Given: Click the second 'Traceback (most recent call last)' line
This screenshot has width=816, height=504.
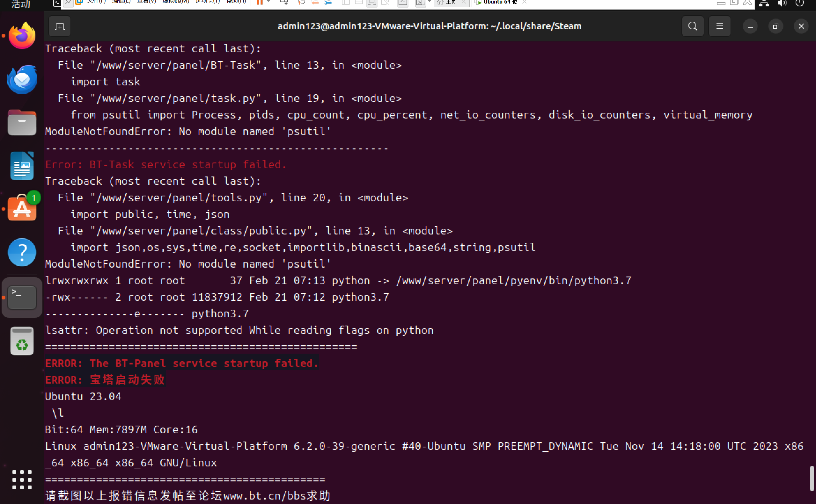Looking at the screenshot, I should 153,181.
